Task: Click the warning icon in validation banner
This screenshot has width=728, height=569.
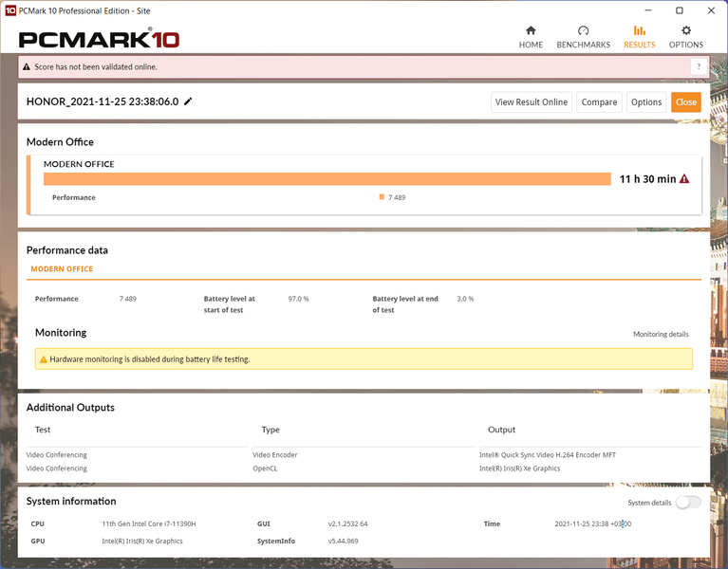Action: 27,66
